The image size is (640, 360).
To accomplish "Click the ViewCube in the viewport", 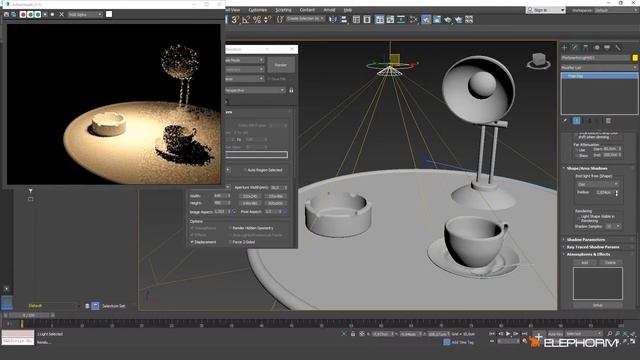I will (x=538, y=61).
